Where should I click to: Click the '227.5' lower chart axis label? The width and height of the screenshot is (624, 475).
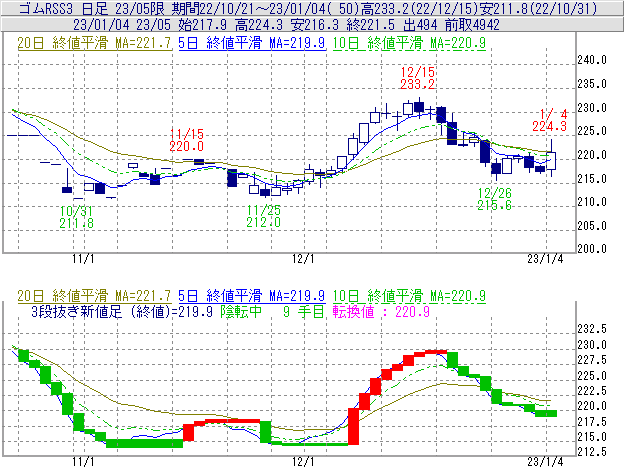pyautogui.click(x=592, y=360)
